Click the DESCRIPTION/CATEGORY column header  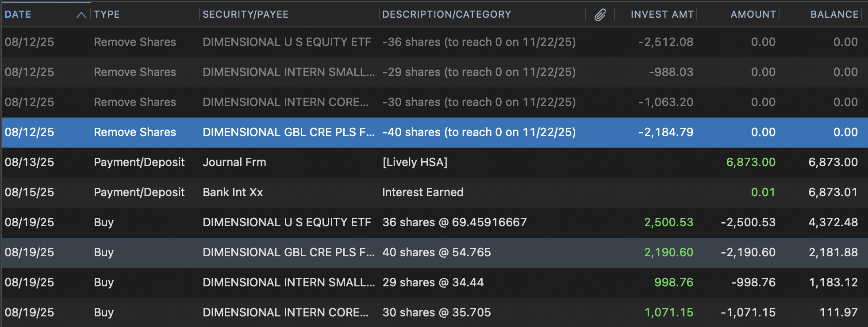click(447, 15)
